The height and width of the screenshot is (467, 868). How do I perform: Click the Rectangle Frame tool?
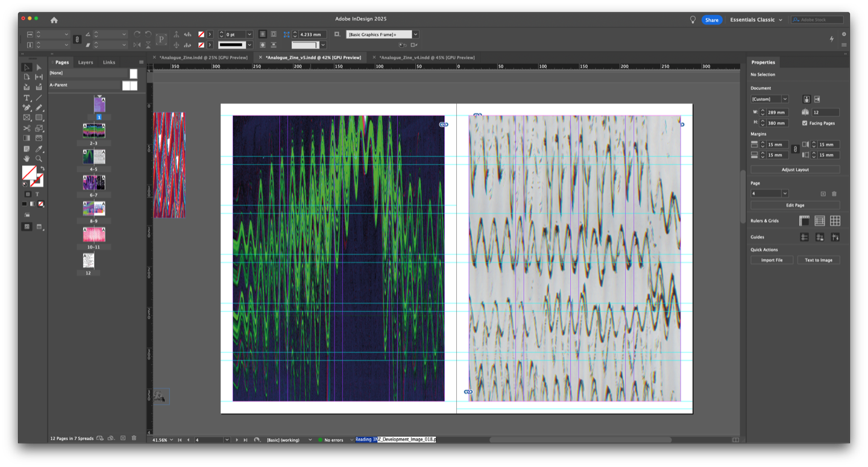tap(27, 118)
